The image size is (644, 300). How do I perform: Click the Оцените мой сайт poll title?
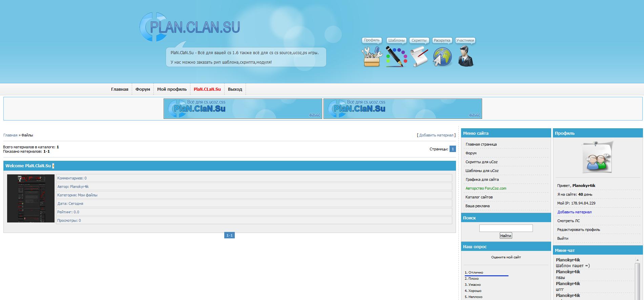[506, 257]
